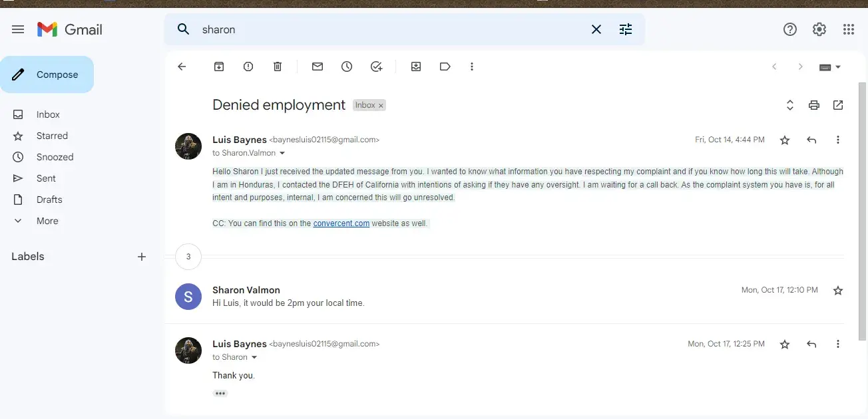Expand recipient details for 'to Sharon.Valmon'

click(282, 153)
